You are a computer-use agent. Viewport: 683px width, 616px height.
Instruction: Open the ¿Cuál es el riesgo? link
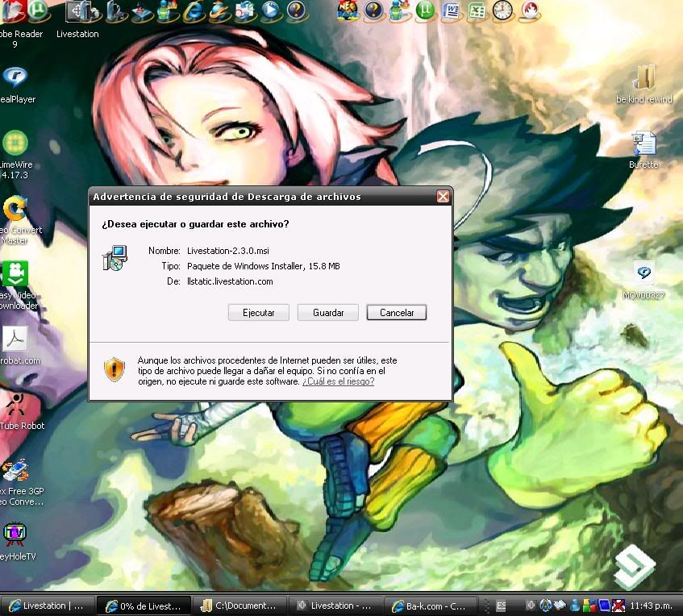[339, 381]
